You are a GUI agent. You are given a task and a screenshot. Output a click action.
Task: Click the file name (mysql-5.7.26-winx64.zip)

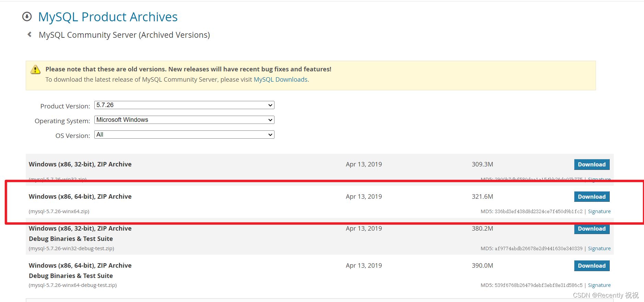pyautogui.click(x=59, y=211)
